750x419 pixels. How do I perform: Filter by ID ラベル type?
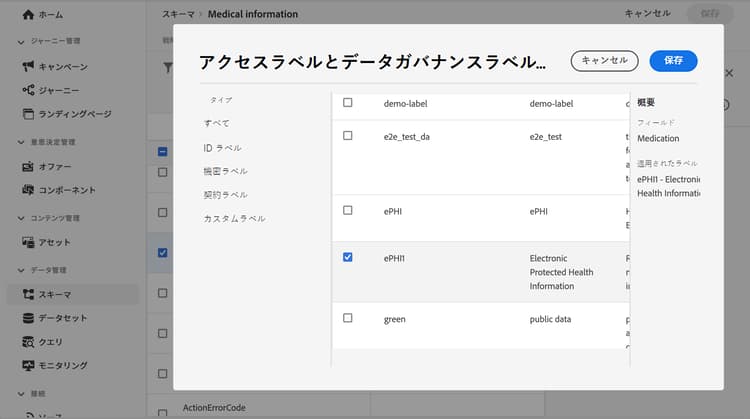pos(221,148)
